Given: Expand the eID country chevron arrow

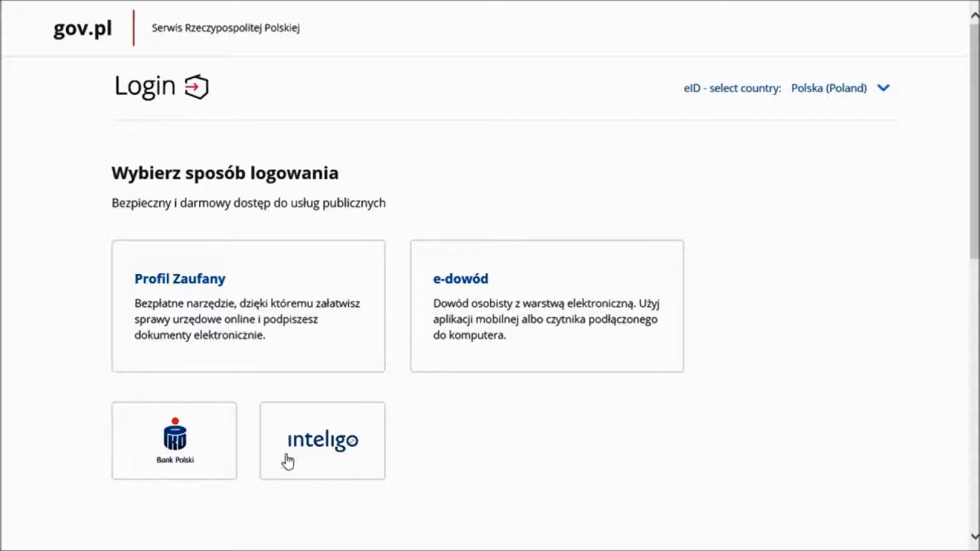Looking at the screenshot, I should 884,88.
